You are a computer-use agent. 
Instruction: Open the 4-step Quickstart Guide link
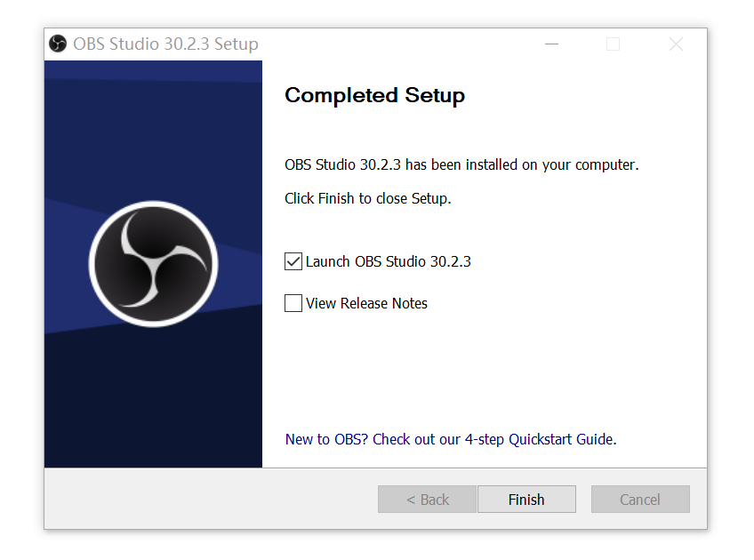[x=451, y=439]
